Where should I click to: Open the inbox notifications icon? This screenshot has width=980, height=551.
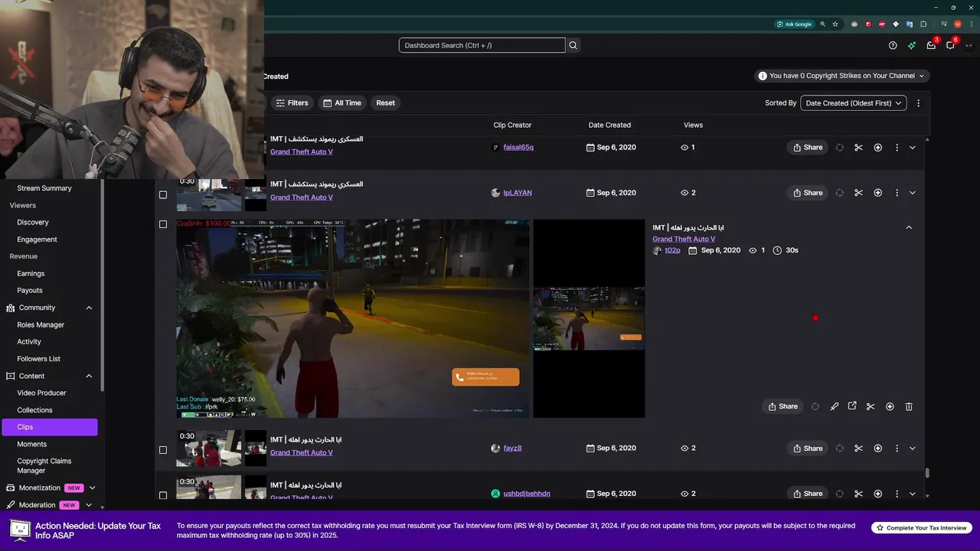[x=931, y=45]
